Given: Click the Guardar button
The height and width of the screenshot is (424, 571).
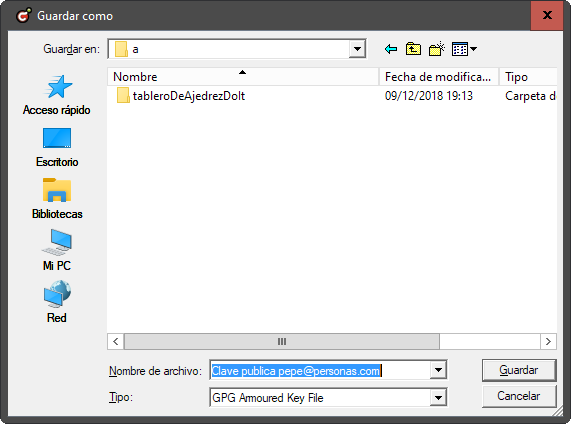Looking at the screenshot, I should pos(519,370).
